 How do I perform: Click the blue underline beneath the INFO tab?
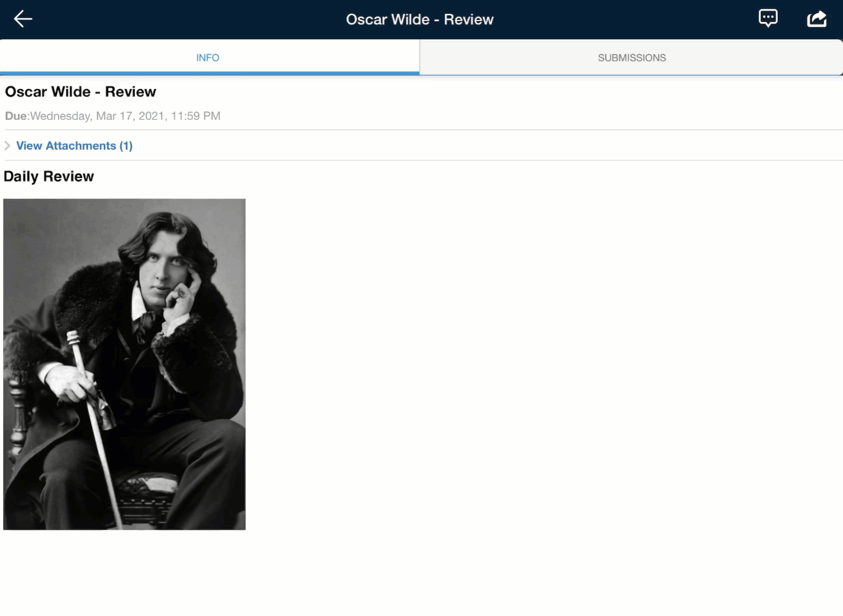(x=209, y=73)
